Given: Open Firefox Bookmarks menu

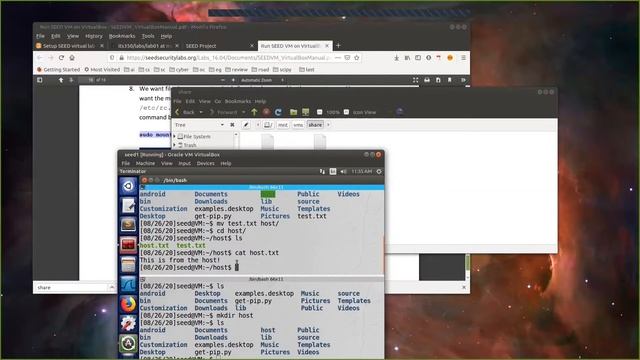Looking at the screenshot, I should 122,36.
